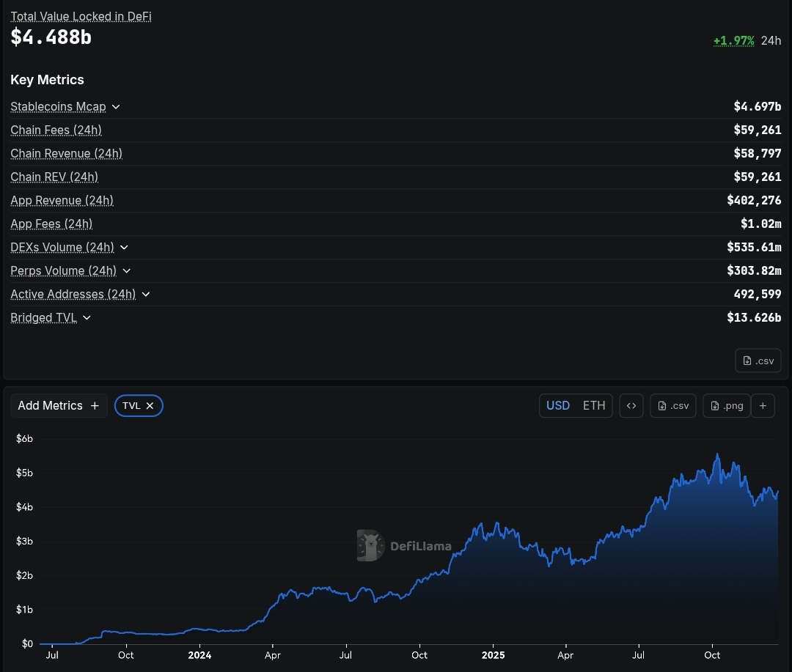Viewport: 792px width, 672px height.
Task: Keep currency display on USD
Action: click(557, 405)
